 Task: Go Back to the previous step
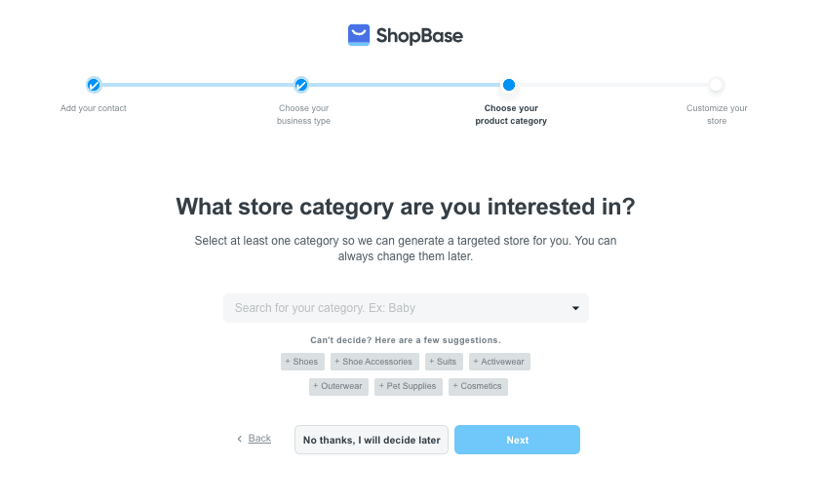point(259,439)
